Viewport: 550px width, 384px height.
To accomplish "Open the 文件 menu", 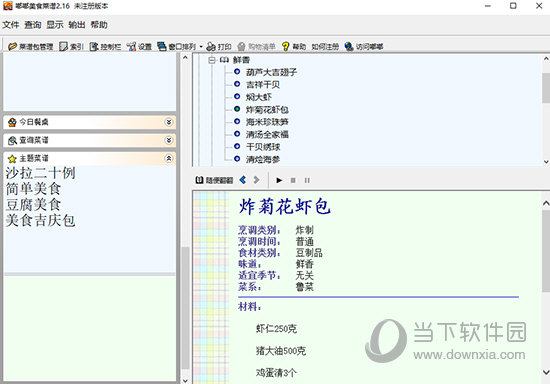I will coord(11,25).
